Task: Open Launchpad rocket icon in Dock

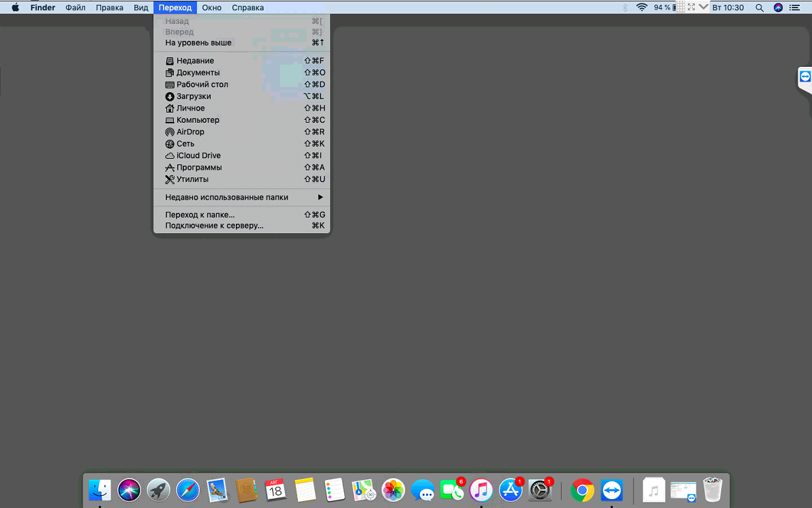Action: (159, 490)
